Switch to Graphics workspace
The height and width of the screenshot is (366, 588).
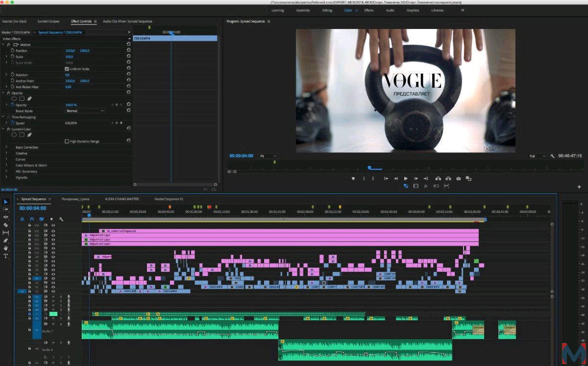pyautogui.click(x=413, y=10)
